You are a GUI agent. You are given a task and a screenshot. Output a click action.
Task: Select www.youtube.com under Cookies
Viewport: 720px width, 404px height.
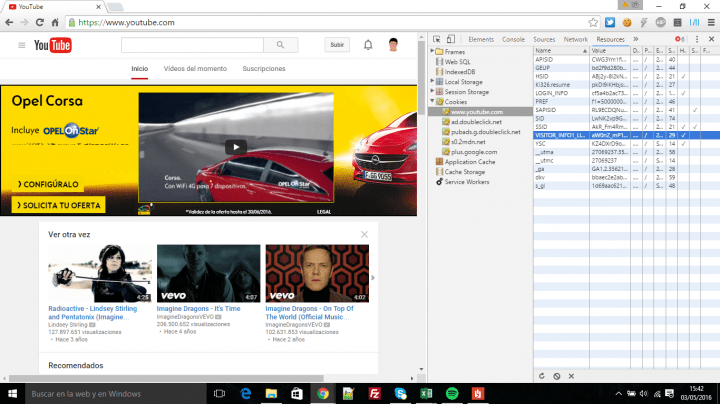[x=477, y=112]
